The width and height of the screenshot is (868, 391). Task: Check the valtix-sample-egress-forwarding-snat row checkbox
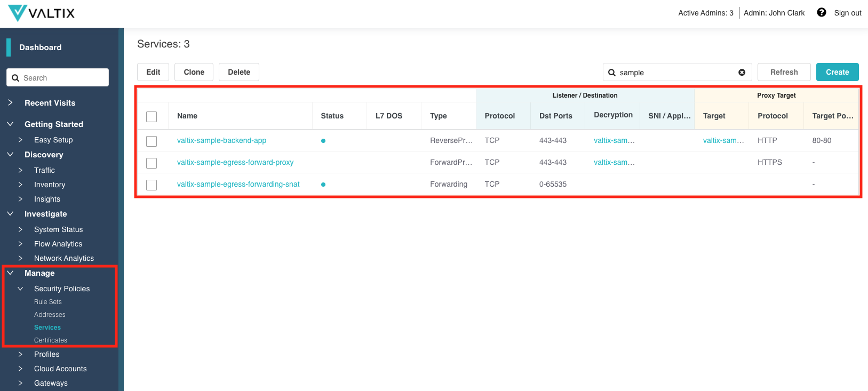[152, 185]
